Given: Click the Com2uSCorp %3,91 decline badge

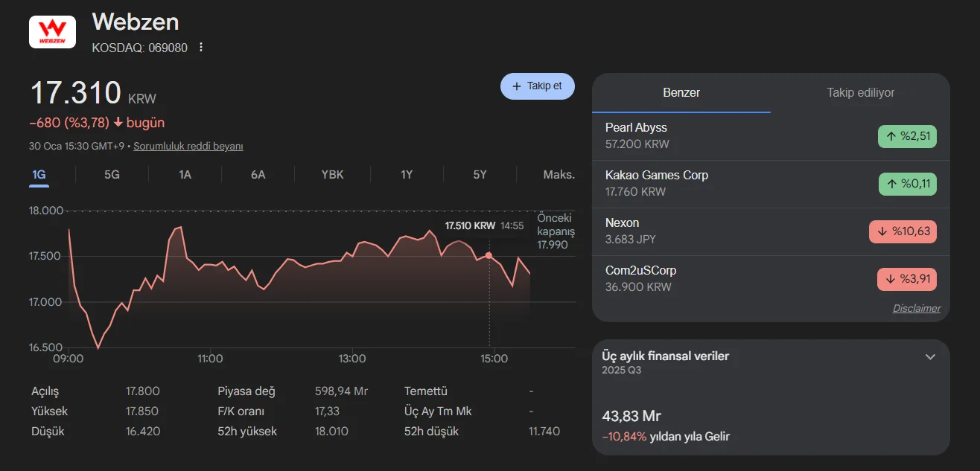Looking at the screenshot, I should pyautogui.click(x=906, y=279).
